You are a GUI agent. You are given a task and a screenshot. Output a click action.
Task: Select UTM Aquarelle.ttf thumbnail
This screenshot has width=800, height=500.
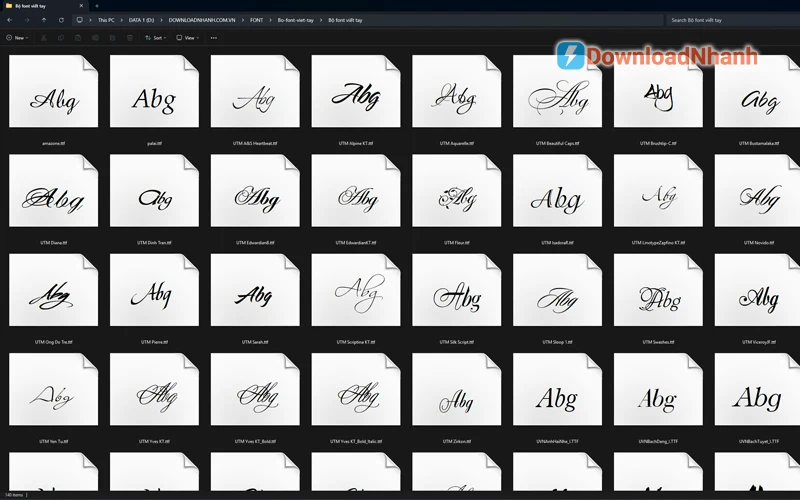pos(457,91)
